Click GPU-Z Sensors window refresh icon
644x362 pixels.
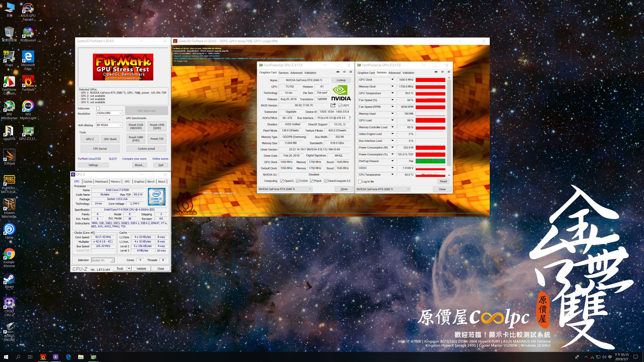442,72
